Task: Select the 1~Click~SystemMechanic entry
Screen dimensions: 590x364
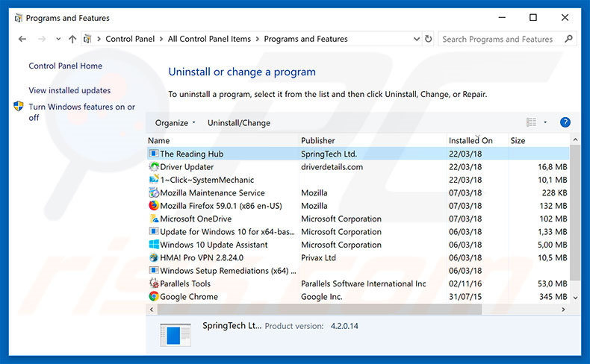Action: pyautogui.click(x=207, y=180)
